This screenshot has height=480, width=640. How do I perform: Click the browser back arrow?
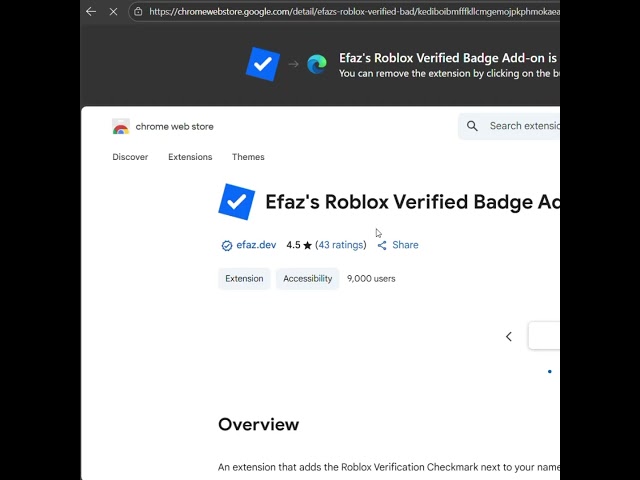click(x=91, y=11)
